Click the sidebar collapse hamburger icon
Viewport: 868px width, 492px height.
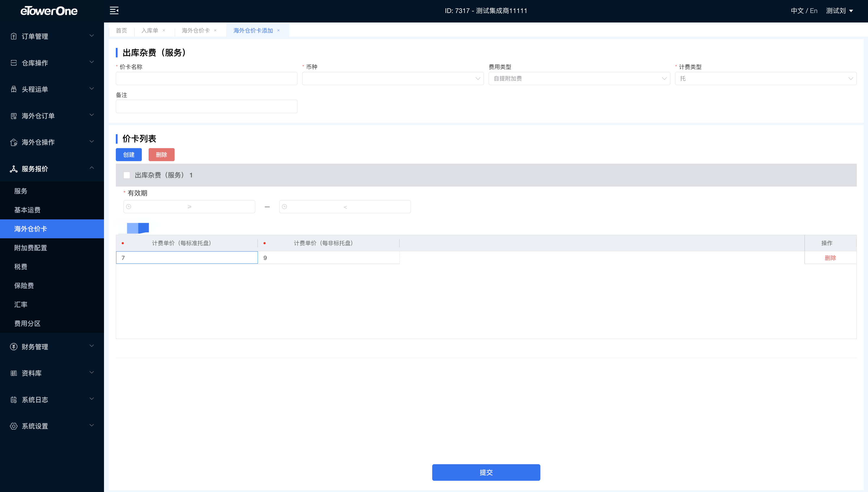coord(114,10)
